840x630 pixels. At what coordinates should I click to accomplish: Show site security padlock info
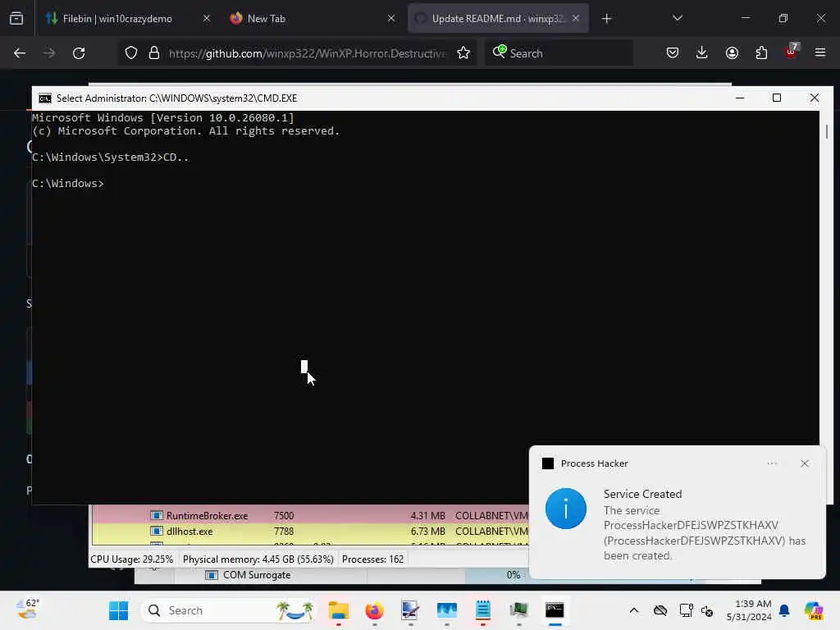[x=154, y=53]
